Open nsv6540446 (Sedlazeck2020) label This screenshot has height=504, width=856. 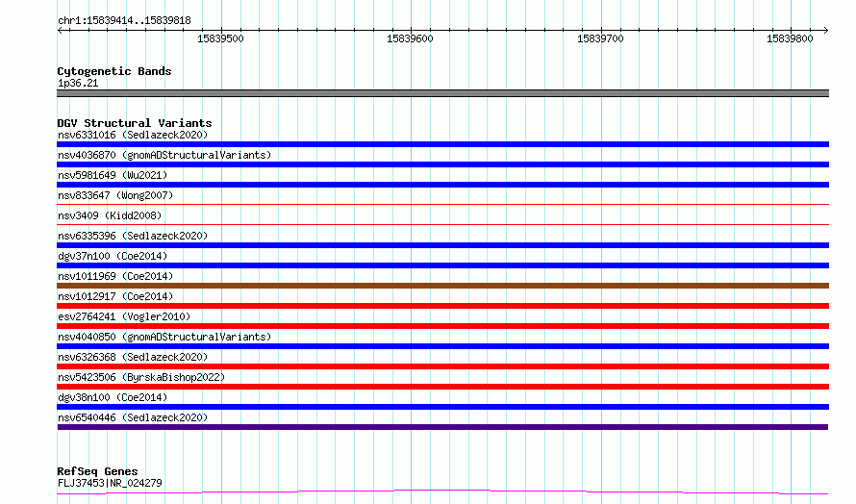133,417
